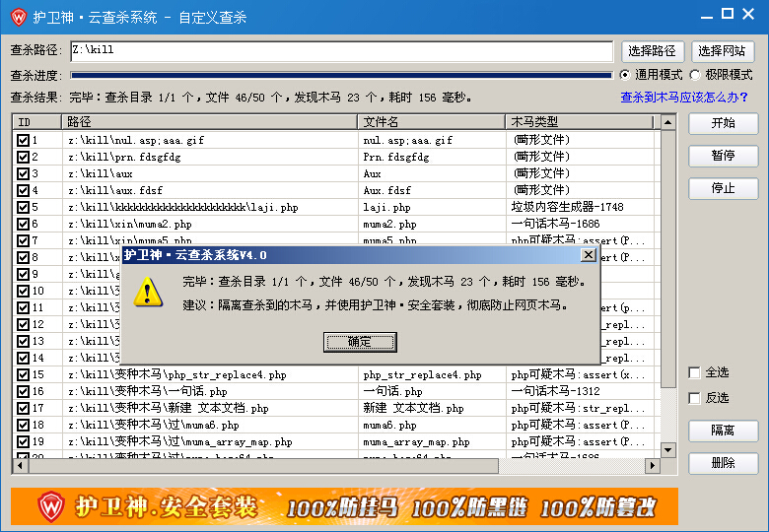
Task: Maximize the 护卫神 main window
Action: click(728, 14)
